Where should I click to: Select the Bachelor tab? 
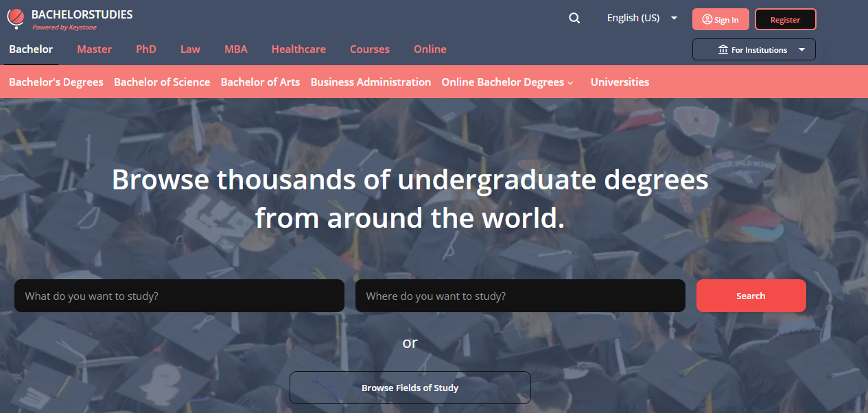(31, 49)
